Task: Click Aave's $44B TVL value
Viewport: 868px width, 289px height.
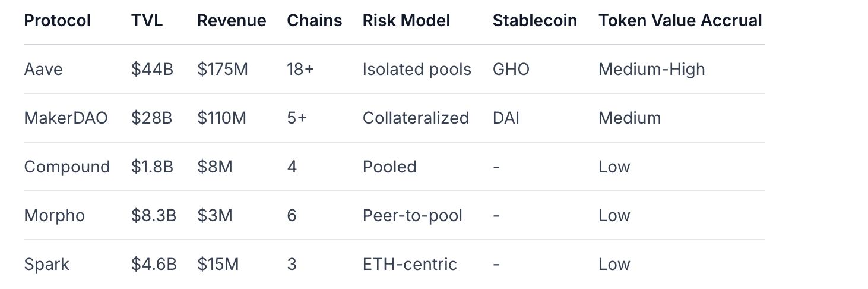Action: pyautogui.click(x=152, y=70)
